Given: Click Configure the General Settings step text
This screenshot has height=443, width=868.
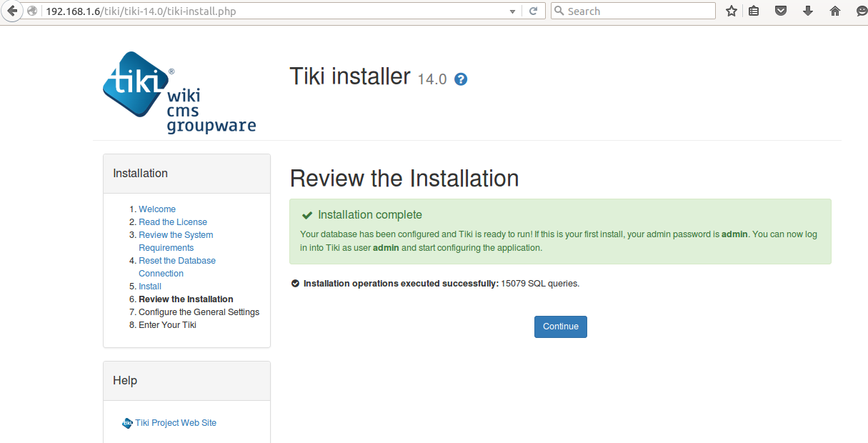Looking at the screenshot, I should (x=199, y=312).
